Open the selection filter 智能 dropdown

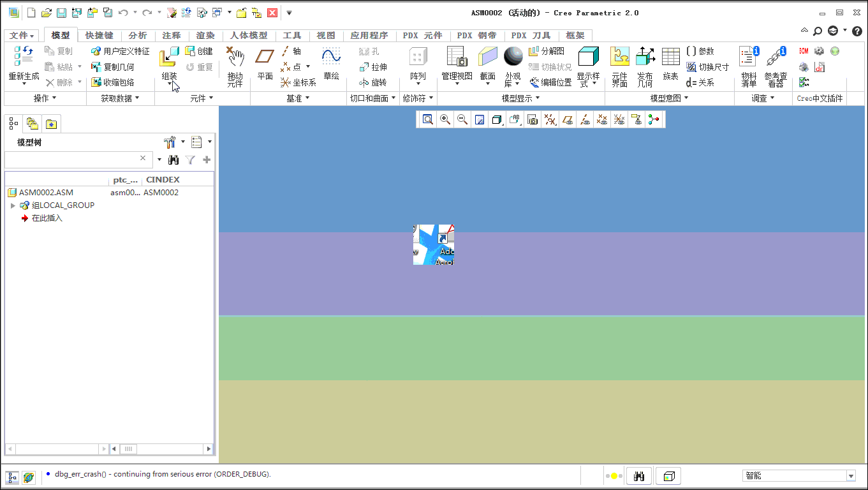click(x=851, y=476)
